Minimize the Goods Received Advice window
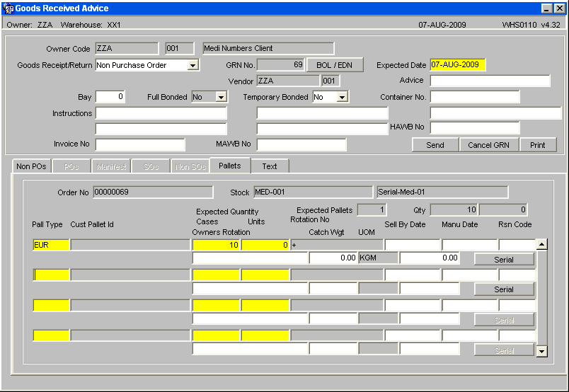This screenshot has width=569, height=392. click(x=546, y=8)
